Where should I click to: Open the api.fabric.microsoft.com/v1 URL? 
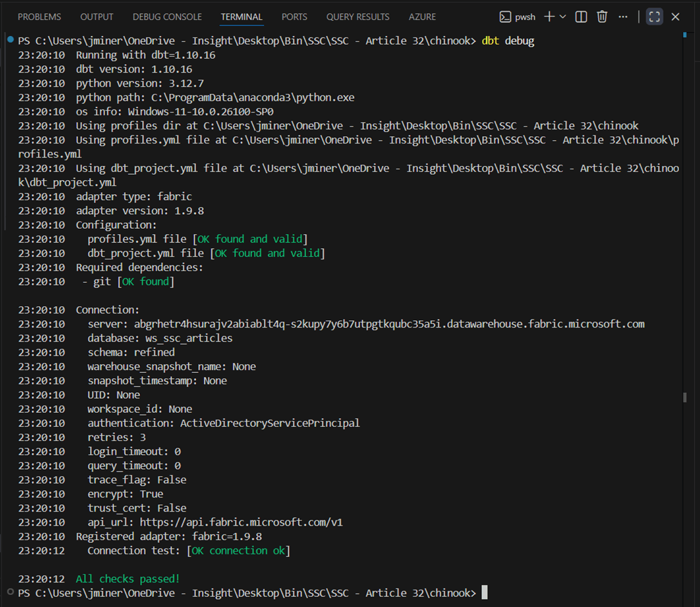[241, 522]
